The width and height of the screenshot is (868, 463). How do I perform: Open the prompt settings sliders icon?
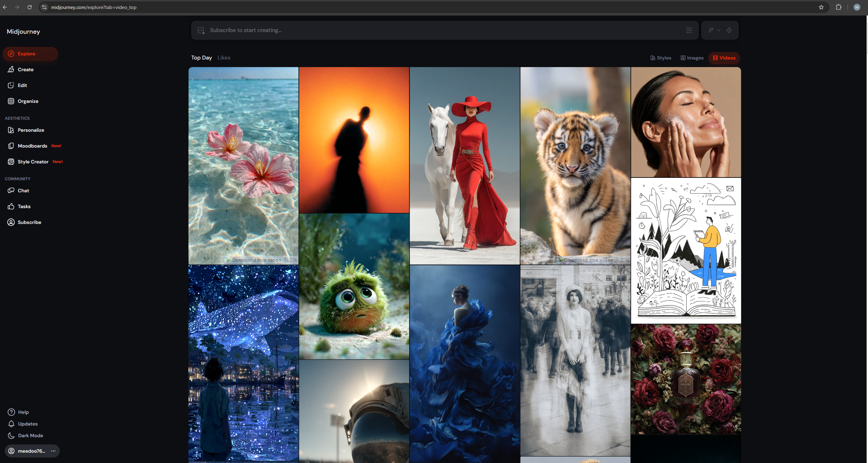click(x=689, y=30)
